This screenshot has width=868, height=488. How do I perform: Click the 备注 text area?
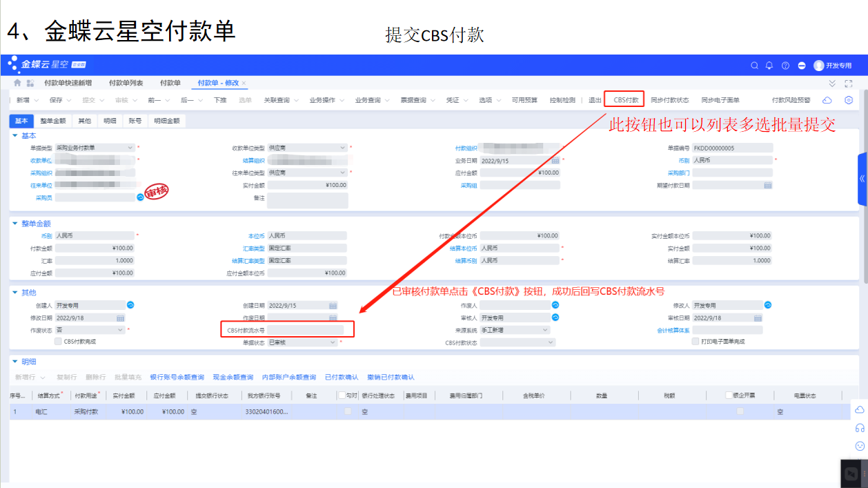click(x=308, y=201)
